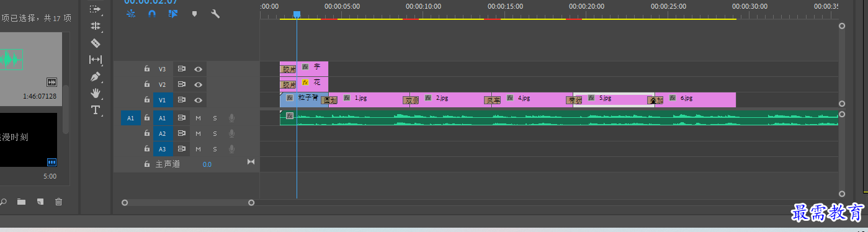Toggle track lock on V2
The image size is (868, 232).
(147, 84)
